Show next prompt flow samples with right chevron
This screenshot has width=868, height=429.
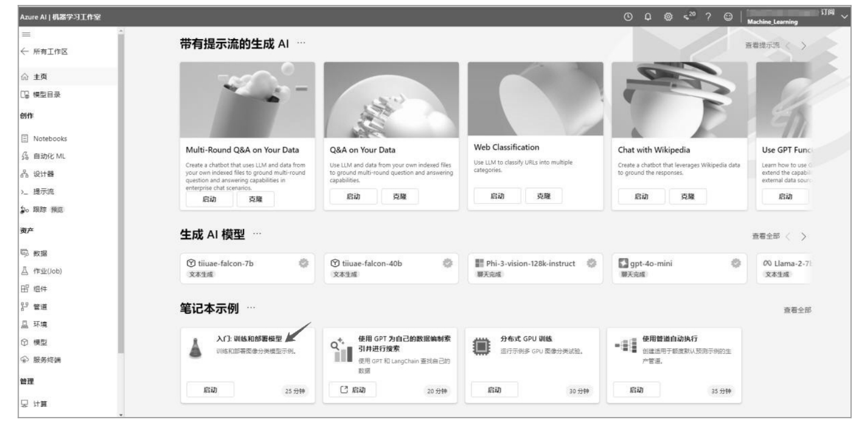click(804, 46)
